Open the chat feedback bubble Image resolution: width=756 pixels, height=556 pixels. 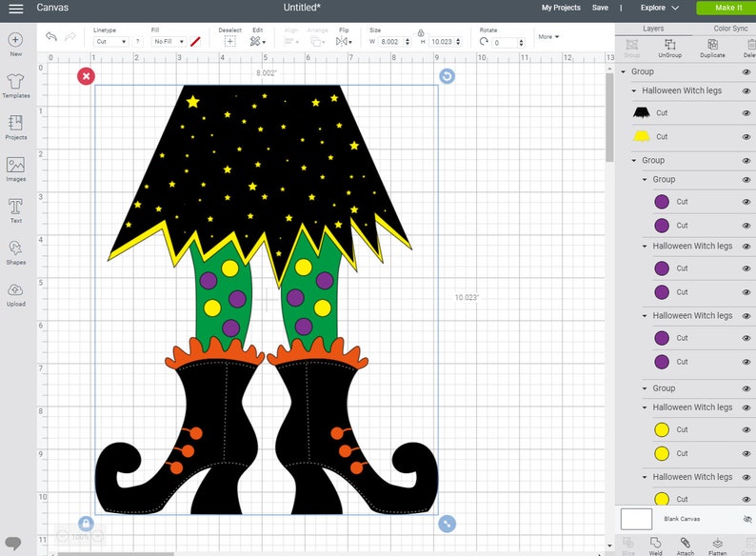click(13, 543)
